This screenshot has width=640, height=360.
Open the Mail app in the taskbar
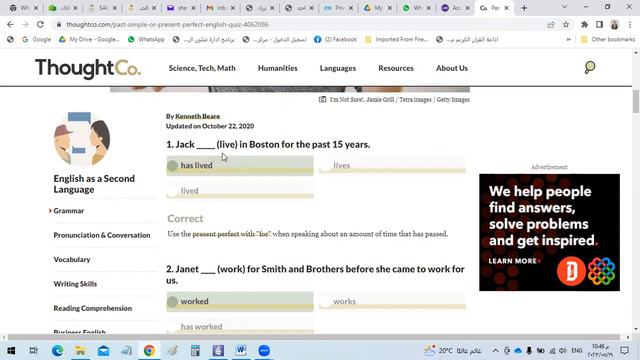tap(103, 351)
